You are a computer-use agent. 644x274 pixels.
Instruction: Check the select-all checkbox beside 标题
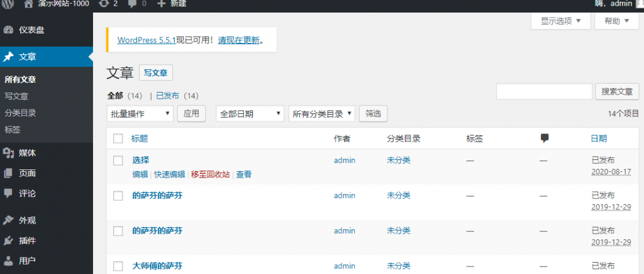coord(118,139)
